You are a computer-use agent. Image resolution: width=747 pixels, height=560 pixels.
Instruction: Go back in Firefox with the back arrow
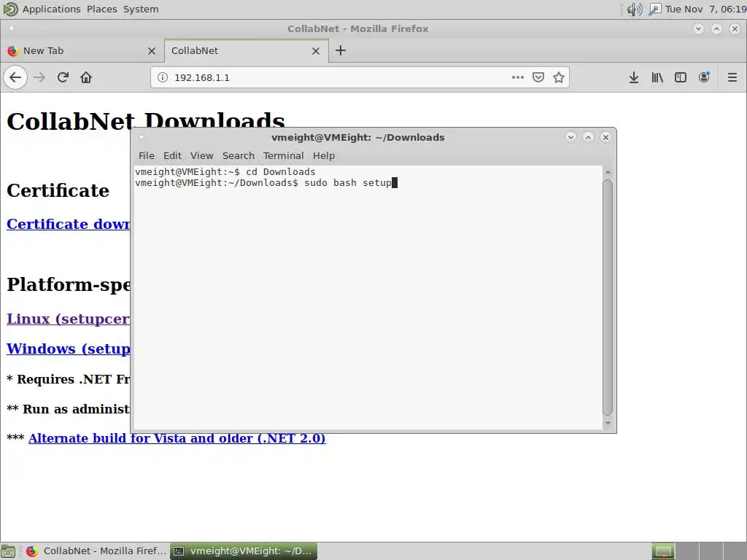[15, 77]
